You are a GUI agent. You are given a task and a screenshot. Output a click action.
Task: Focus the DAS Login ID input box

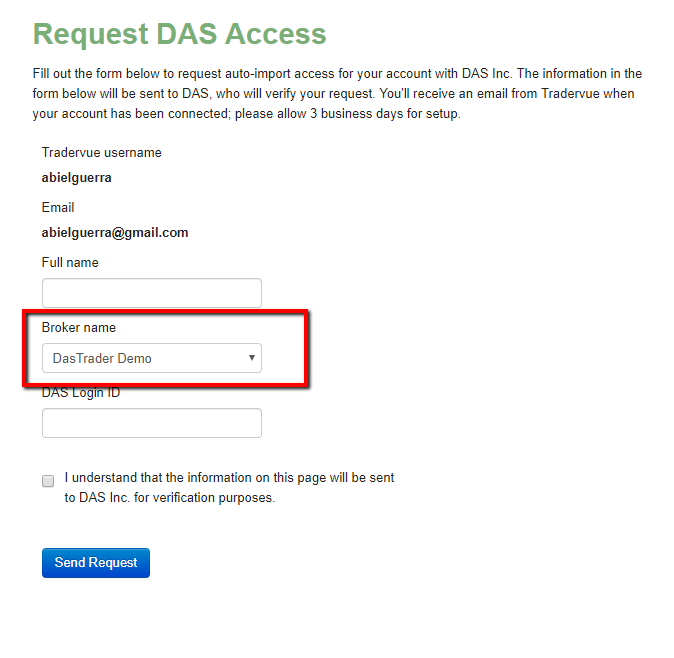[x=151, y=423]
